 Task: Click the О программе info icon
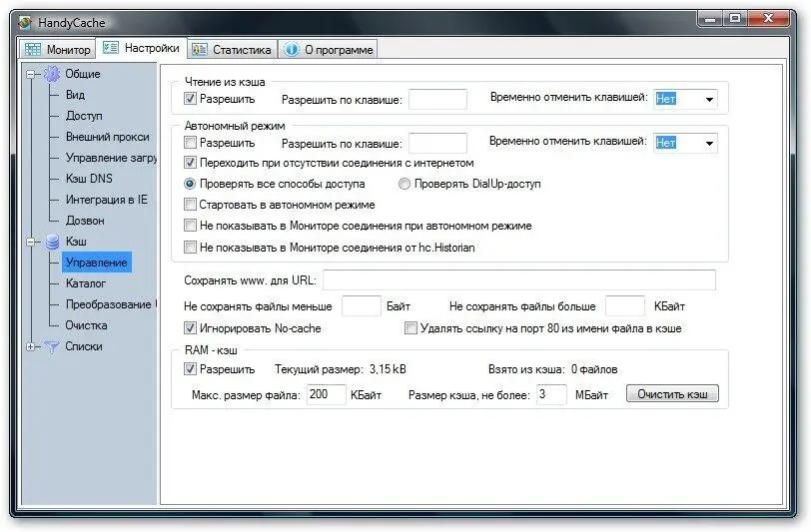tap(291, 49)
